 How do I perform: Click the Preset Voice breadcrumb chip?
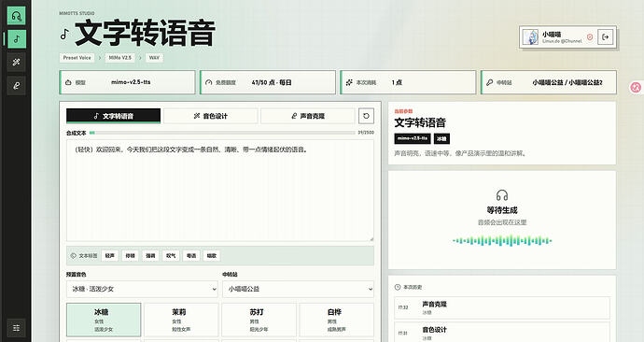coord(77,58)
